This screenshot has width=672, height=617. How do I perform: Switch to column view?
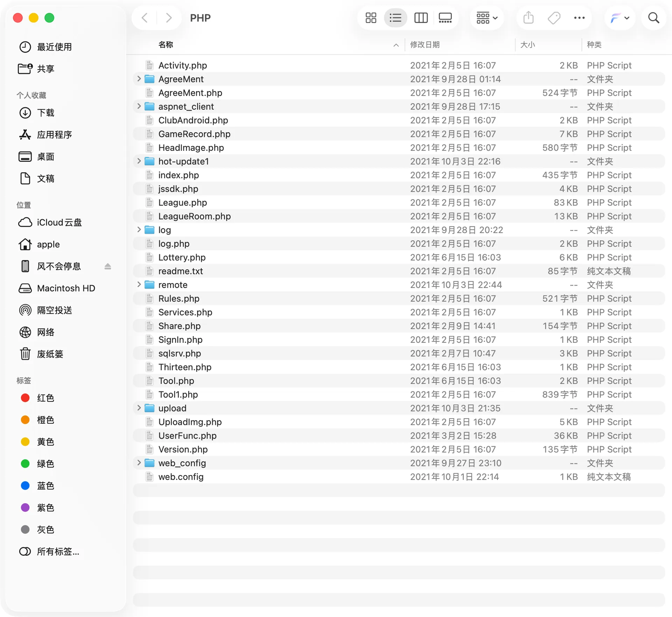click(x=421, y=18)
